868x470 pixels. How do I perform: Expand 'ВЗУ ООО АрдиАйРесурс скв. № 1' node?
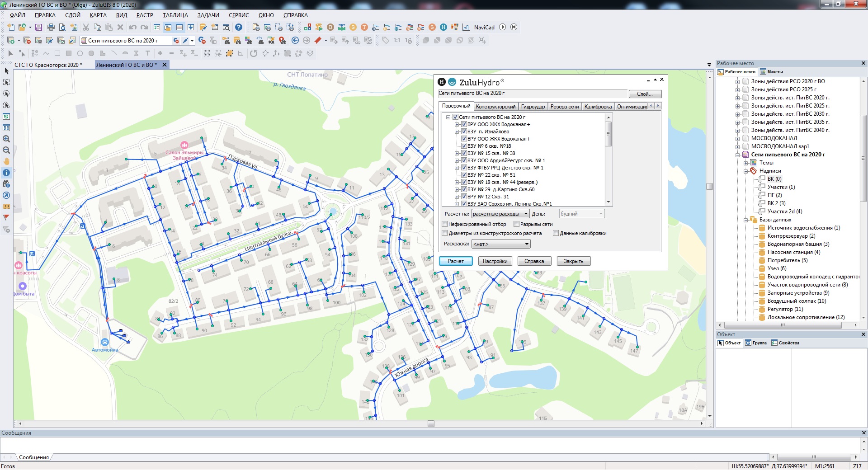pyautogui.click(x=457, y=160)
